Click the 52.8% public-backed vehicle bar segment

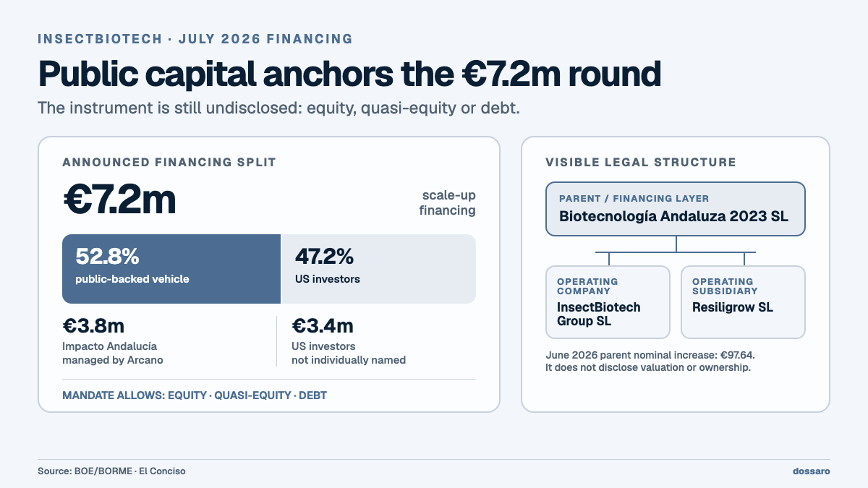(x=171, y=269)
